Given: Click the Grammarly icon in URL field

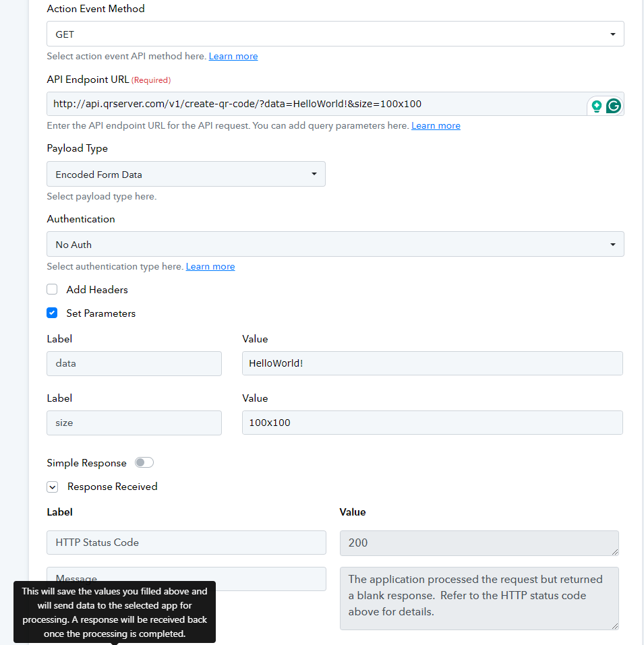Looking at the screenshot, I should click(613, 106).
